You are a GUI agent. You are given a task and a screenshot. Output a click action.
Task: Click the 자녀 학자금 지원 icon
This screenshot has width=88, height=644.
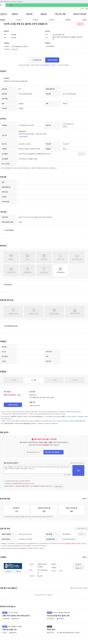coord(77,257)
